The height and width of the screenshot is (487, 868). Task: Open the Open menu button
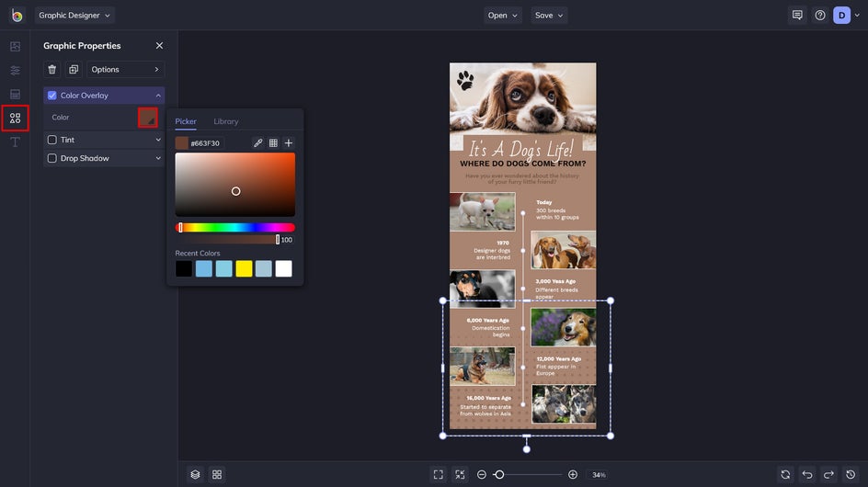tap(503, 15)
